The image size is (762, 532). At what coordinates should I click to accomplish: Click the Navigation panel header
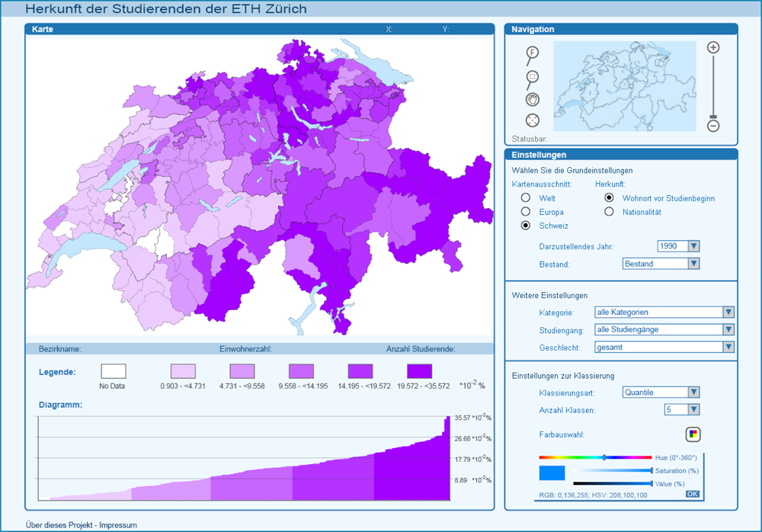point(621,29)
